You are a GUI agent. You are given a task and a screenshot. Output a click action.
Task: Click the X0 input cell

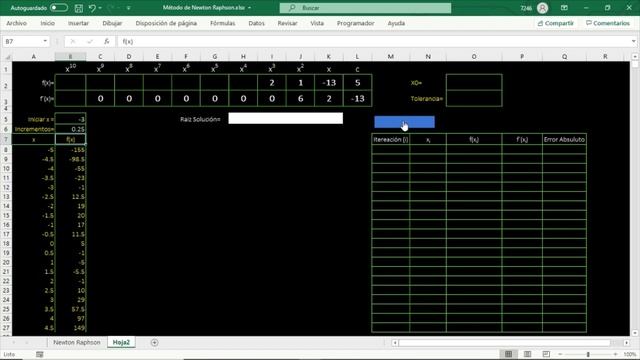point(474,82)
